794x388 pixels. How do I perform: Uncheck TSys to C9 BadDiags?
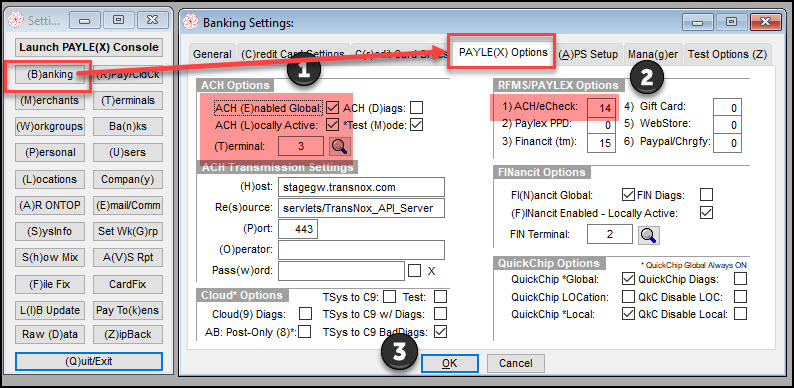(x=441, y=332)
